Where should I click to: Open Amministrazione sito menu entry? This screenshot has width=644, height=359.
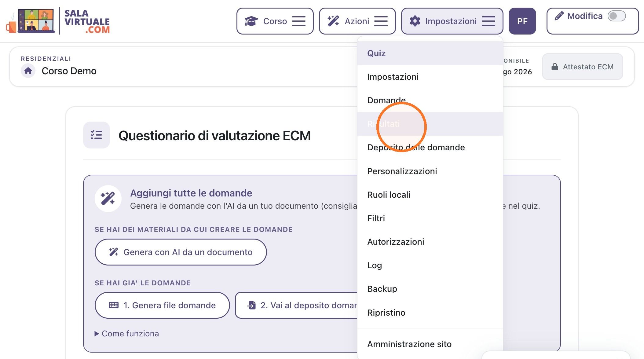point(430,344)
